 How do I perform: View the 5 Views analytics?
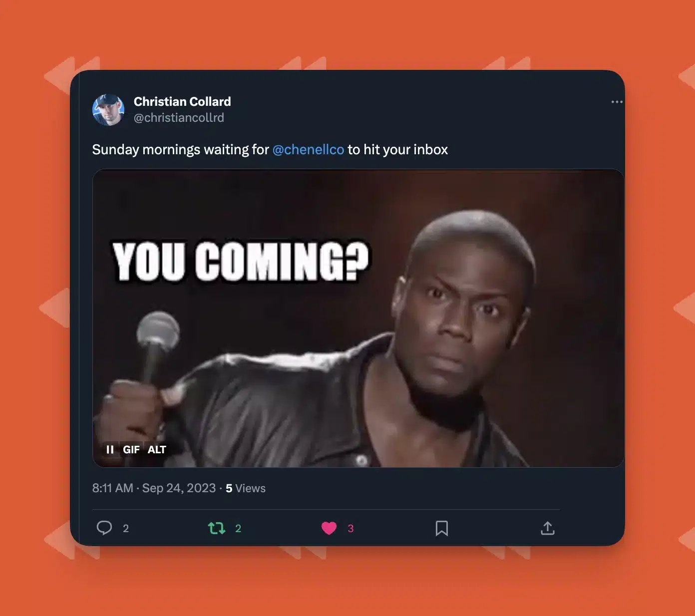point(246,488)
